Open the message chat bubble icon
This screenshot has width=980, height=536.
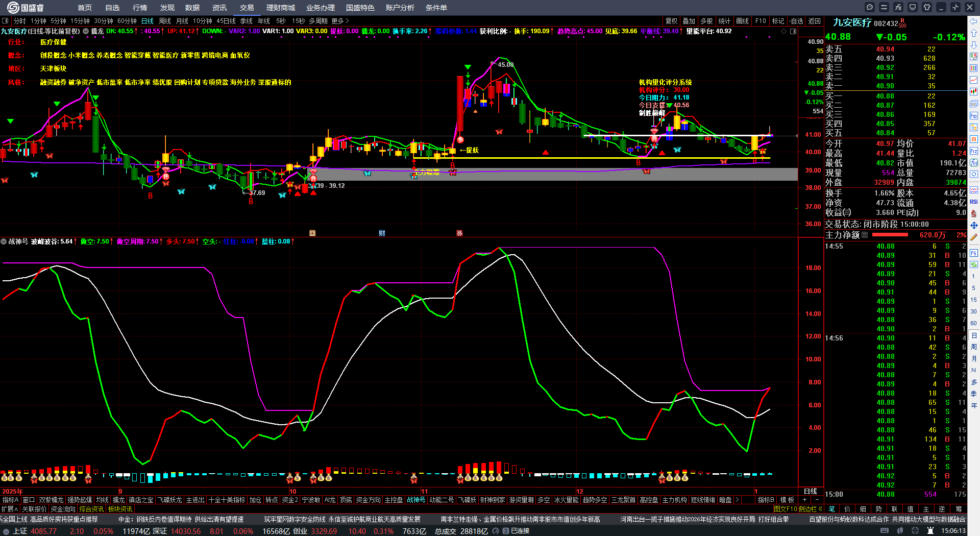tap(870, 7)
